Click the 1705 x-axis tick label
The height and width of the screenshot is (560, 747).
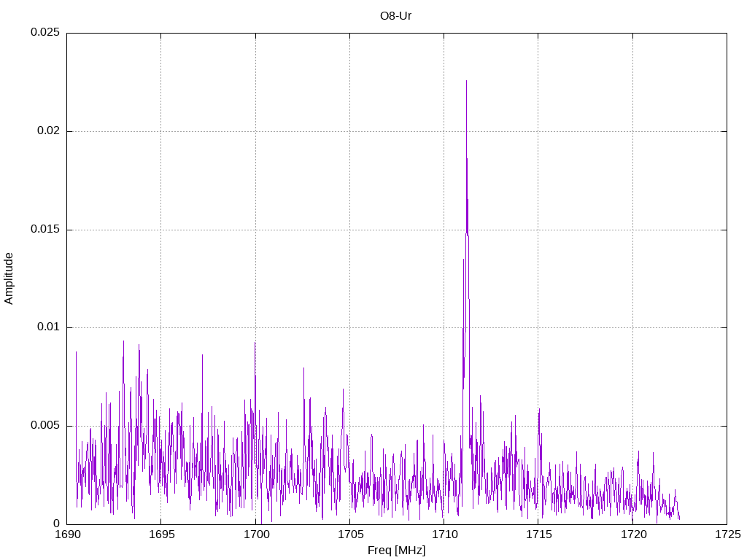click(x=350, y=534)
